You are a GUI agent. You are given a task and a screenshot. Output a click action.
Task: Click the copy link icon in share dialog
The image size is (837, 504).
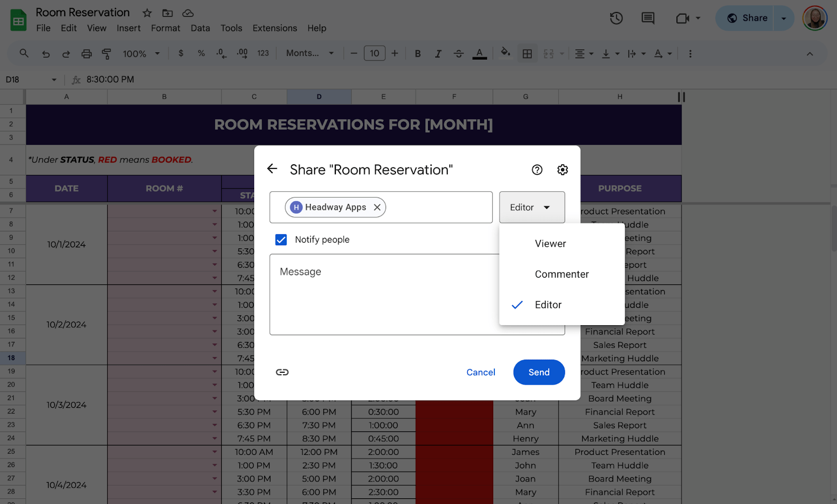[x=282, y=372]
